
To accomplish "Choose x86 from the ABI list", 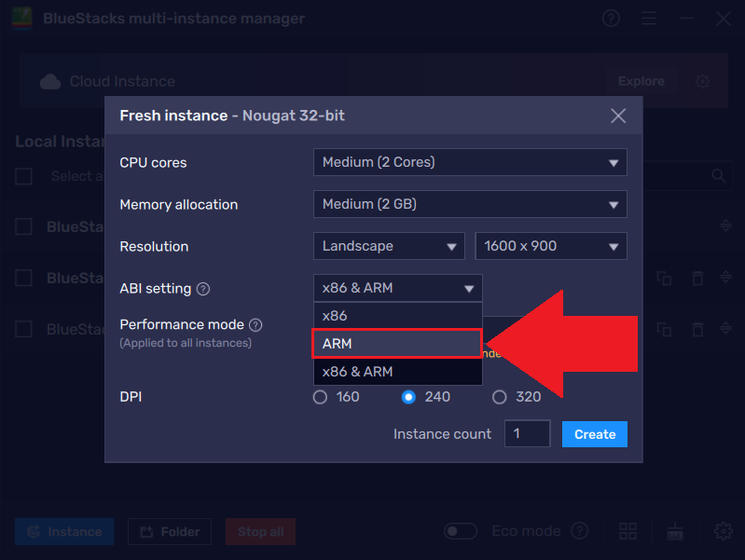I will [398, 315].
